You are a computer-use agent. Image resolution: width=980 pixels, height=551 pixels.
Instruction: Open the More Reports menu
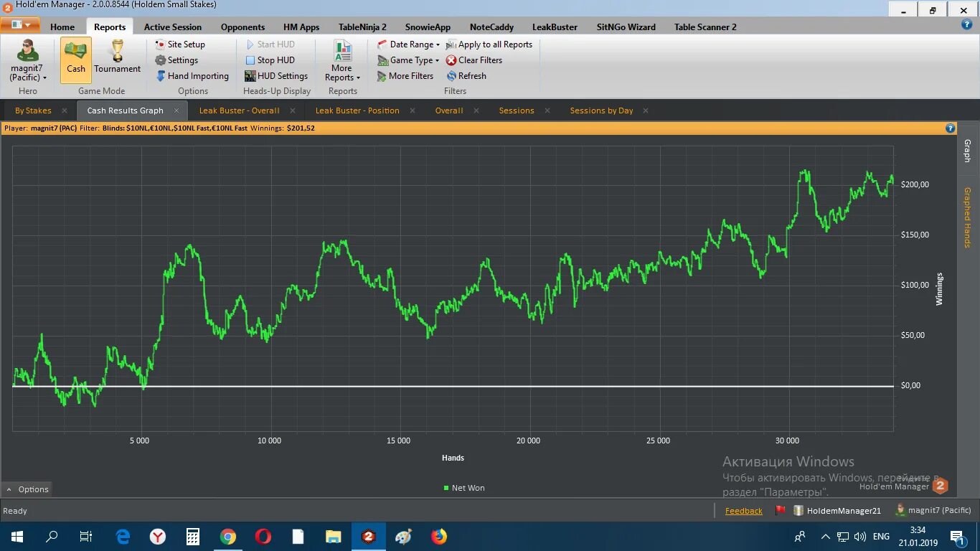click(342, 60)
